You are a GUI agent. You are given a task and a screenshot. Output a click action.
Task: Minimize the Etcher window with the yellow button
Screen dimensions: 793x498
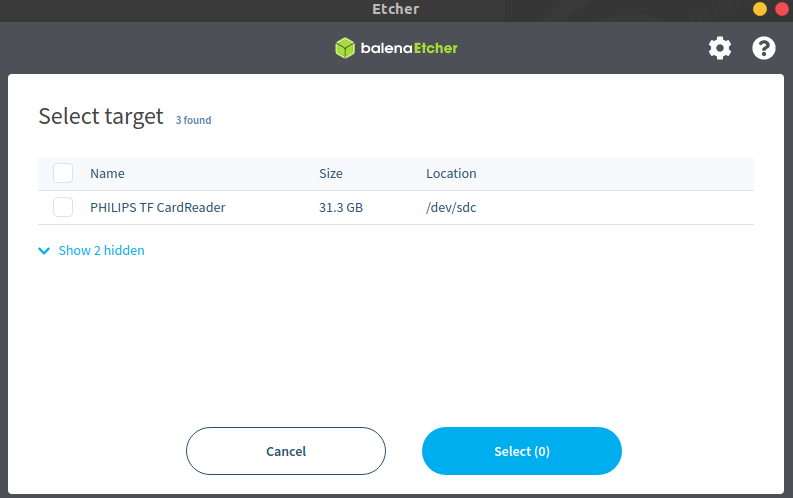760,9
